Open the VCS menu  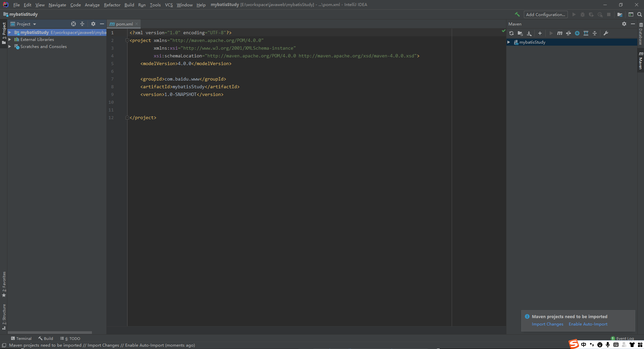[x=169, y=5]
